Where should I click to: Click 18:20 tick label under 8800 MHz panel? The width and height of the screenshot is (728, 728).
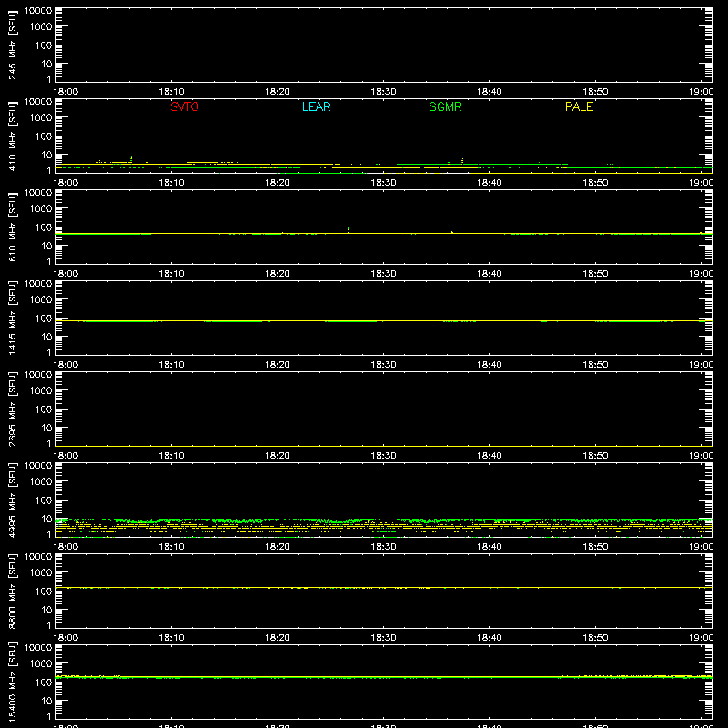[x=278, y=638]
